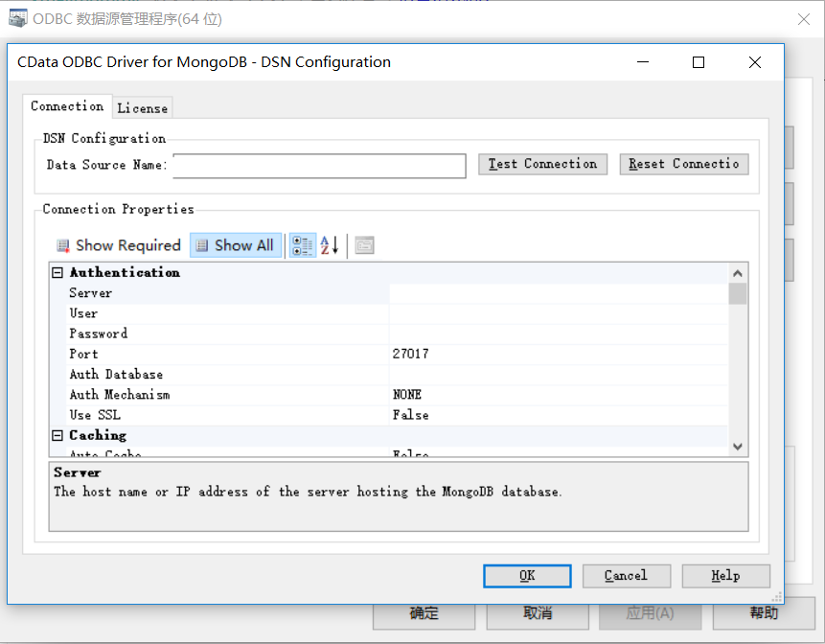
Task: Click 确定 in ODBC administrator window
Action: (x=424, y=614)
